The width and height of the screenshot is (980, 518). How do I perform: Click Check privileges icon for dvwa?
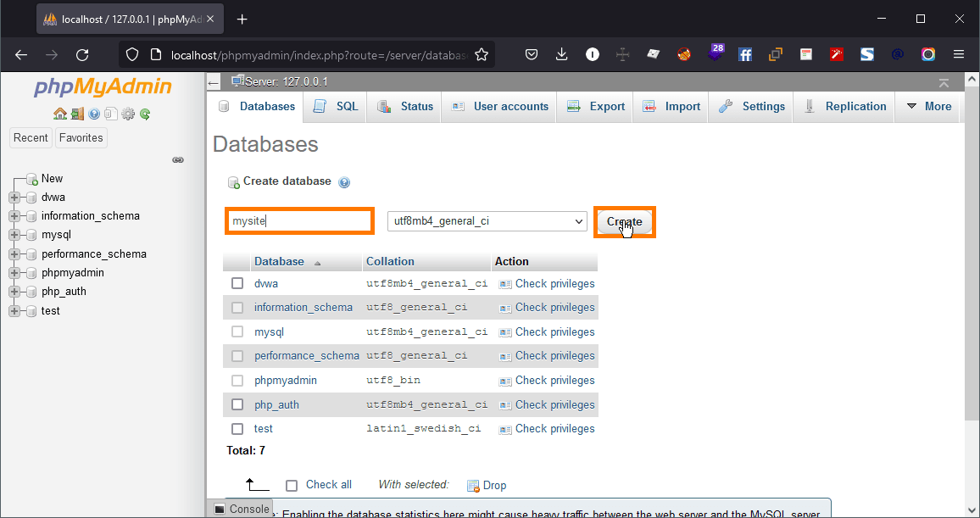505,284
